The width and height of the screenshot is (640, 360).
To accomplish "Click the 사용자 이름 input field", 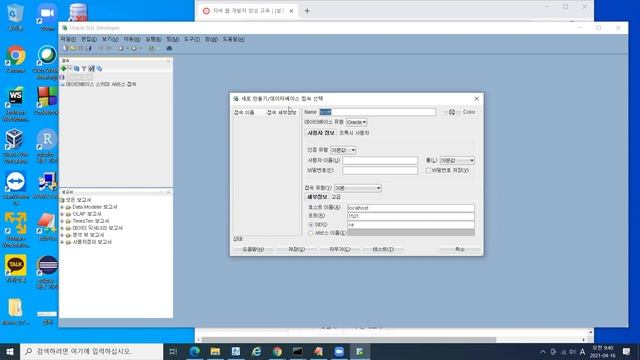I will 380,160.
